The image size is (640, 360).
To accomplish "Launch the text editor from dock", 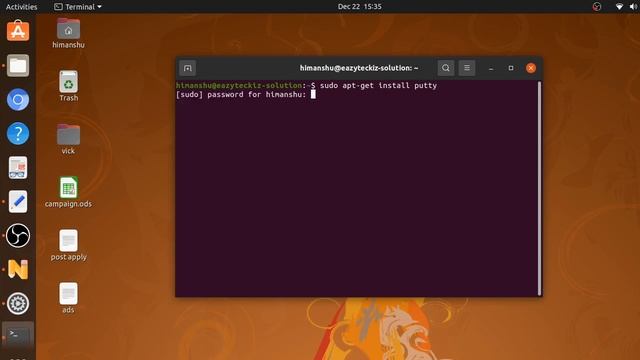I will (x=18, y=202).
